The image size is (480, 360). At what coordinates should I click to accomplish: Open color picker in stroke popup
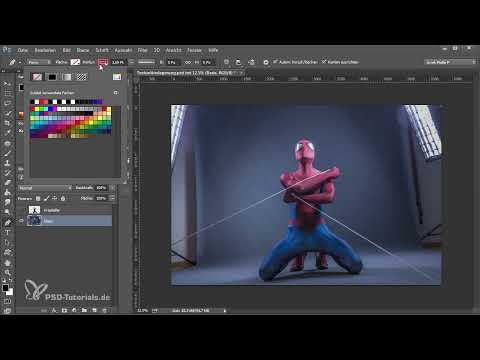(117, 77)
